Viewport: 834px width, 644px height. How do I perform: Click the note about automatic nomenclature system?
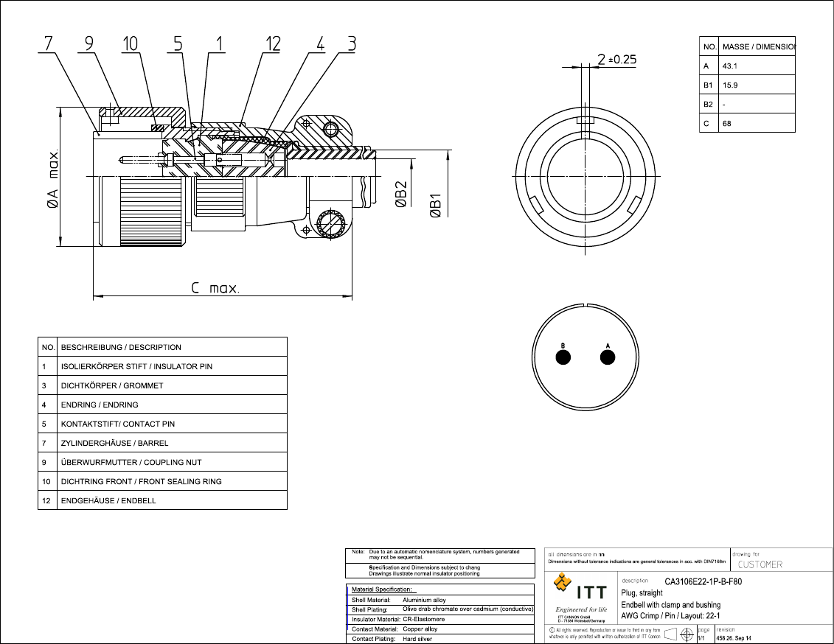click(444, 554)
